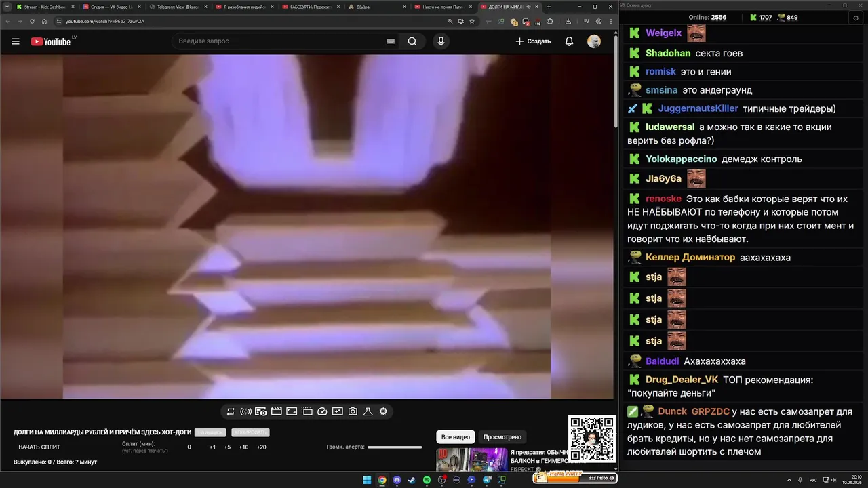Viewport: 868px width, 488px height.
Task: Click the YouTube search magnifier button
Action: 412,41
